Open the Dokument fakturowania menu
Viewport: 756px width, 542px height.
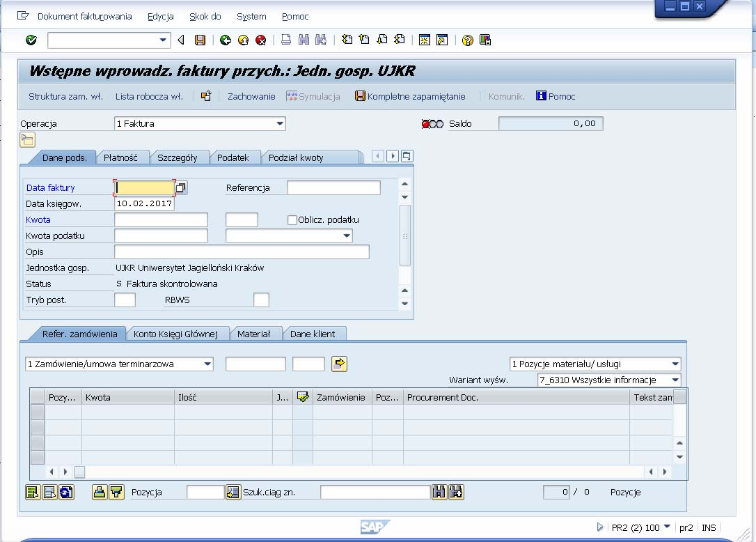point(84,17)
